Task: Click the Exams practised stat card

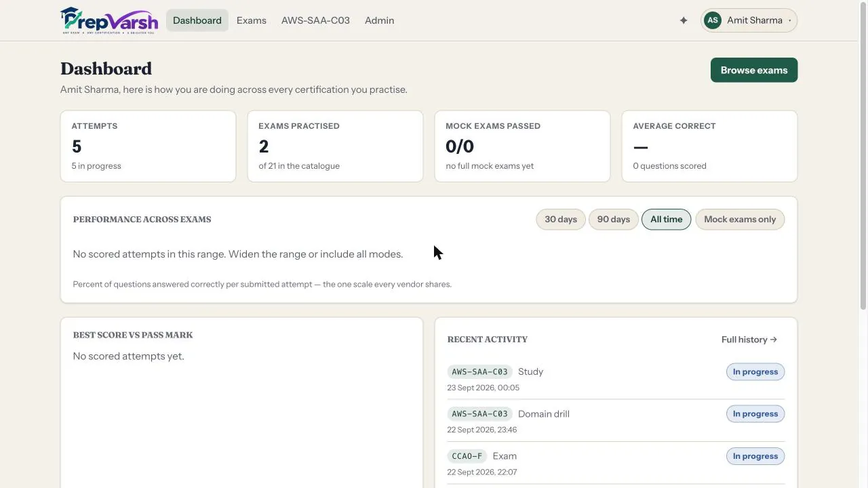Action: (x=335, y=146)
